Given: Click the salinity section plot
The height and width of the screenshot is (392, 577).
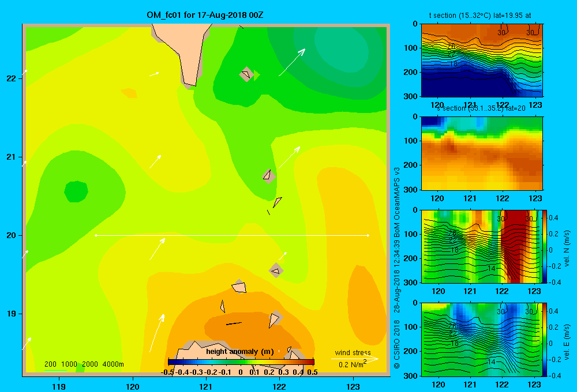Looking at the screenshot, I should tap(482, 153).
